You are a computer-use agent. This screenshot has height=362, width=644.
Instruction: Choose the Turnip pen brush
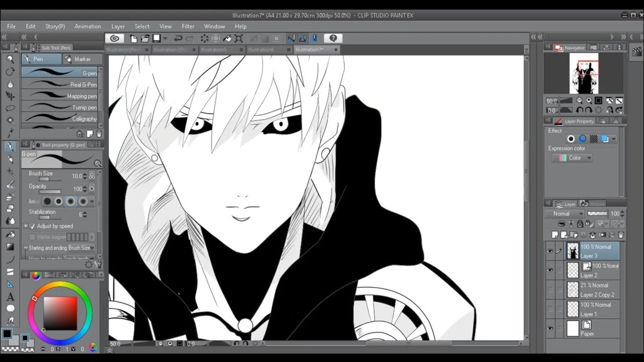[60, 107]
